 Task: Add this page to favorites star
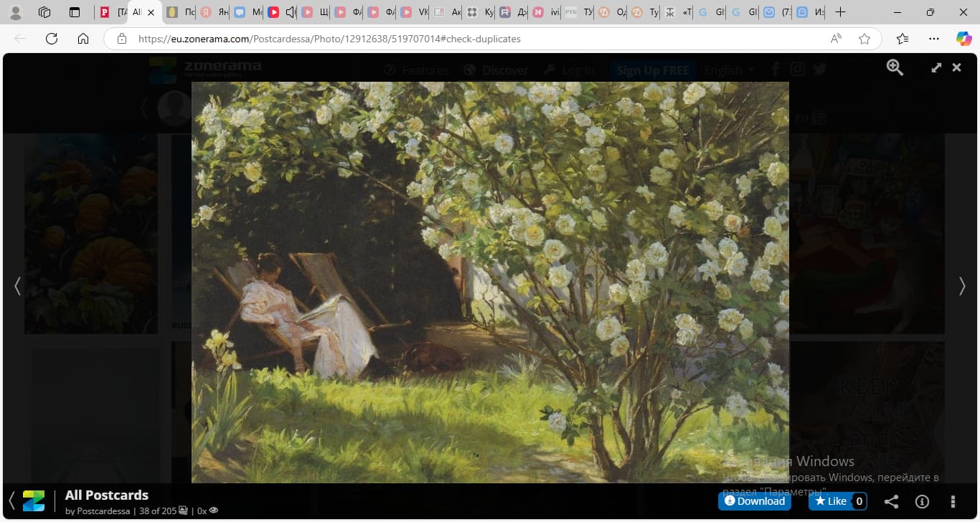tap(864, 39)
